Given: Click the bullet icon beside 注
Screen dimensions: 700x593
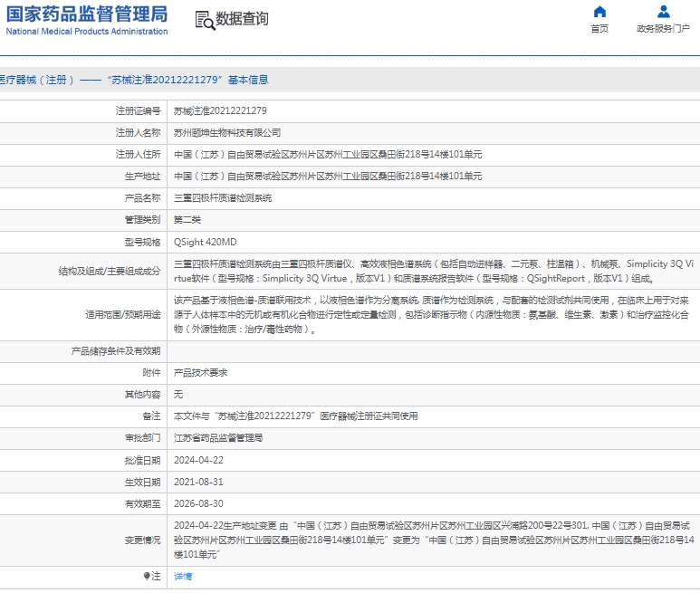Looking at the screenshot, I should point(147,576).
